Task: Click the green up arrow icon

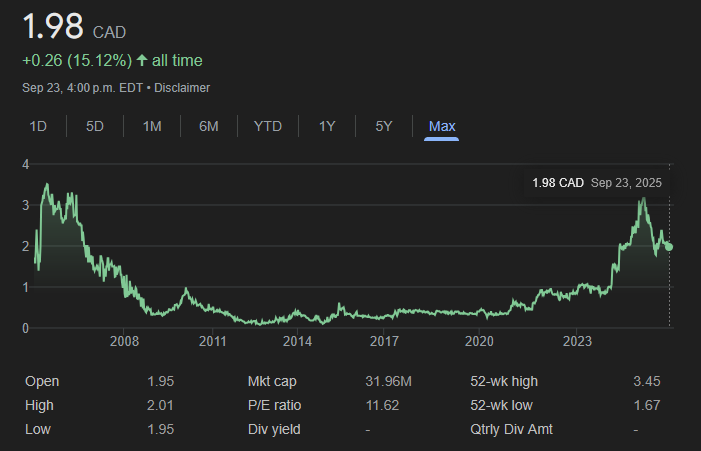Action: click(142, 60)
